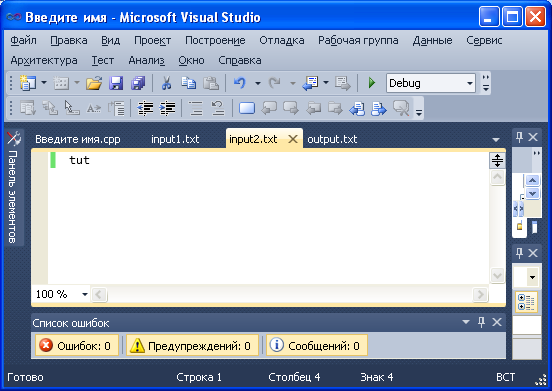
Task: Click the horizontal scrollbar right arrow
Action: tap(480, 294)
